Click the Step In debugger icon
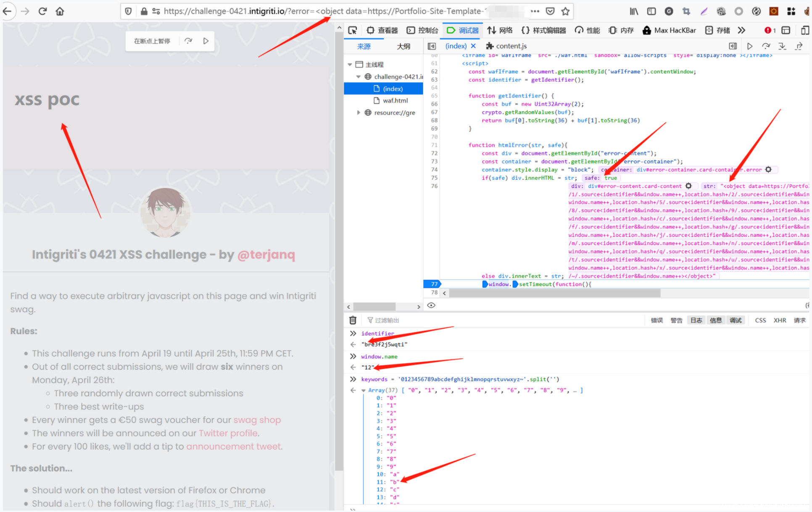The width and height of the screenshot is (812, 512). coord(782,46)
